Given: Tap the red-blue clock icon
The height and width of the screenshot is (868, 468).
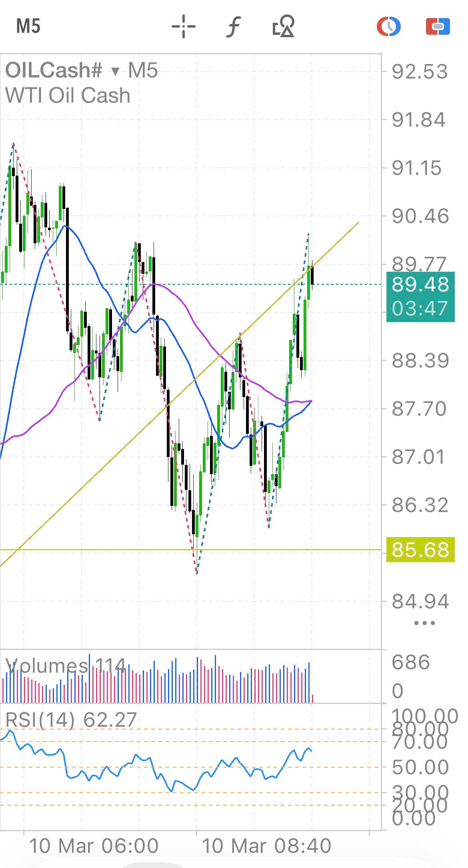Looking at the screenshot, I should [388, 26].
